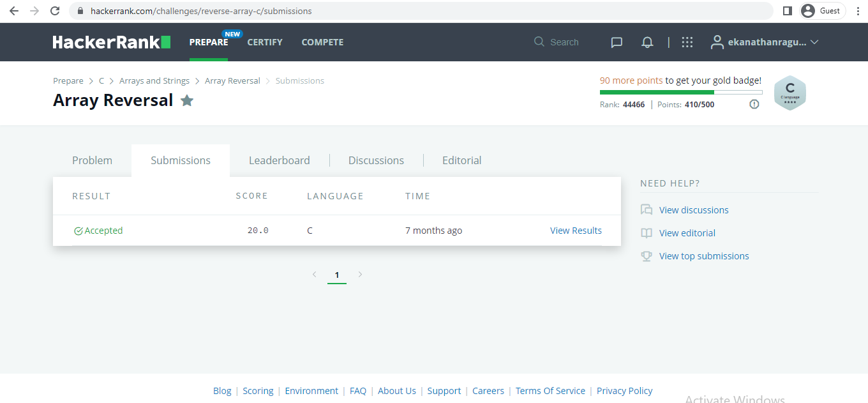Open the notifications bell
Image resolution: width=868 pixels, height=403 pixels.
[x=647, y=42]
